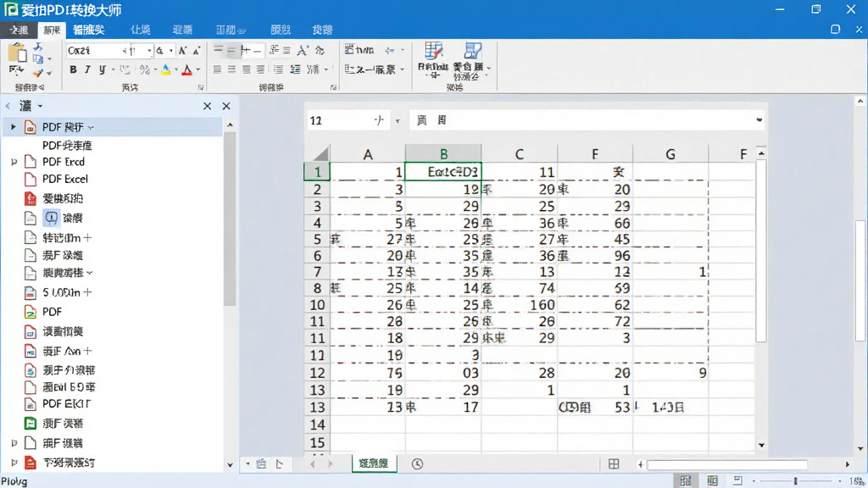Close the side panel with the X
The height and width of the screenshot is (488, 868).
tap(225, 106)
